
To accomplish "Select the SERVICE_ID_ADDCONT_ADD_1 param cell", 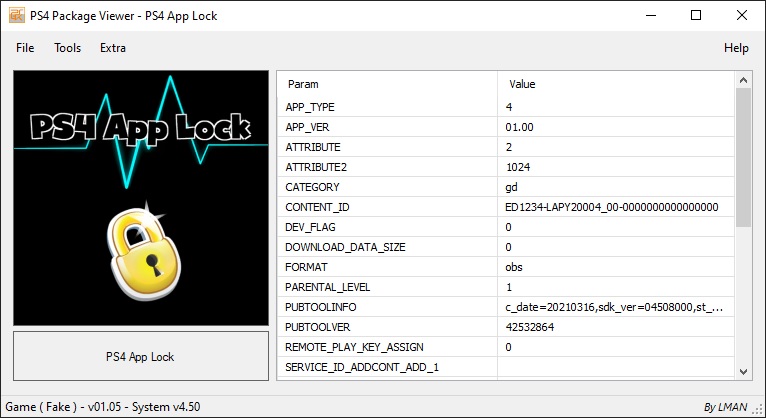I will point(387,367).
